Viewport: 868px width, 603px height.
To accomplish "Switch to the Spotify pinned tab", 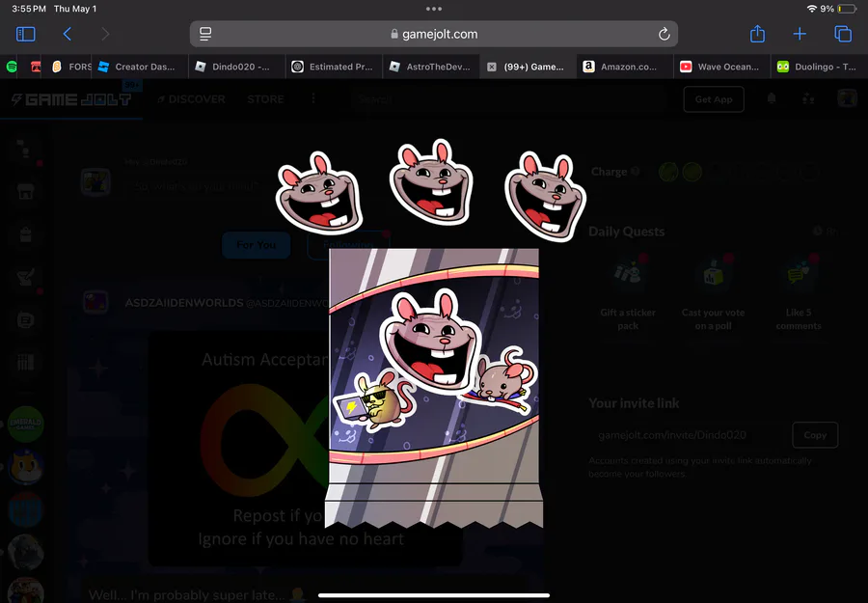I will click(11, 67).
